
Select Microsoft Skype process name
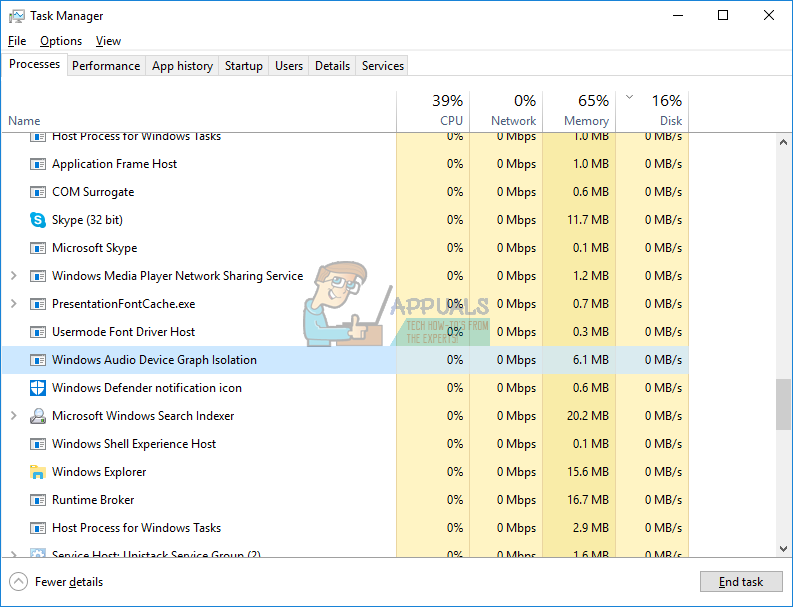coord(95,248)
